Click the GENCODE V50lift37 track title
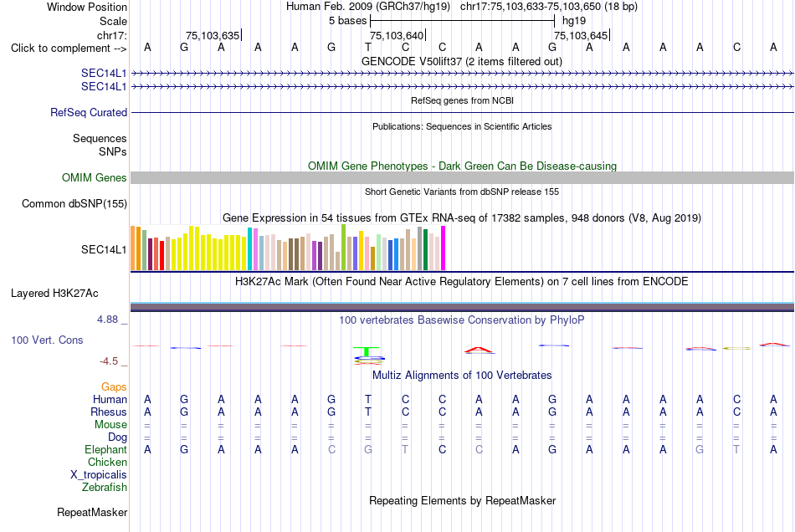The width and height of the screenshot is (795, 532). click(462, 61)
